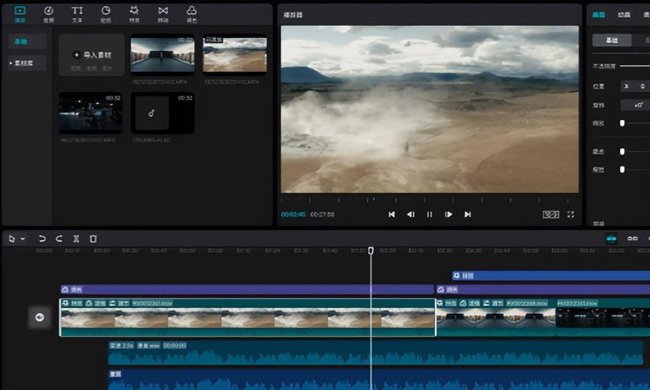Image resolution: width=650 pixels, height=390 pixels.
Task: Jump to the start with the skip-back icon
Action: click(x=391, y=214)
